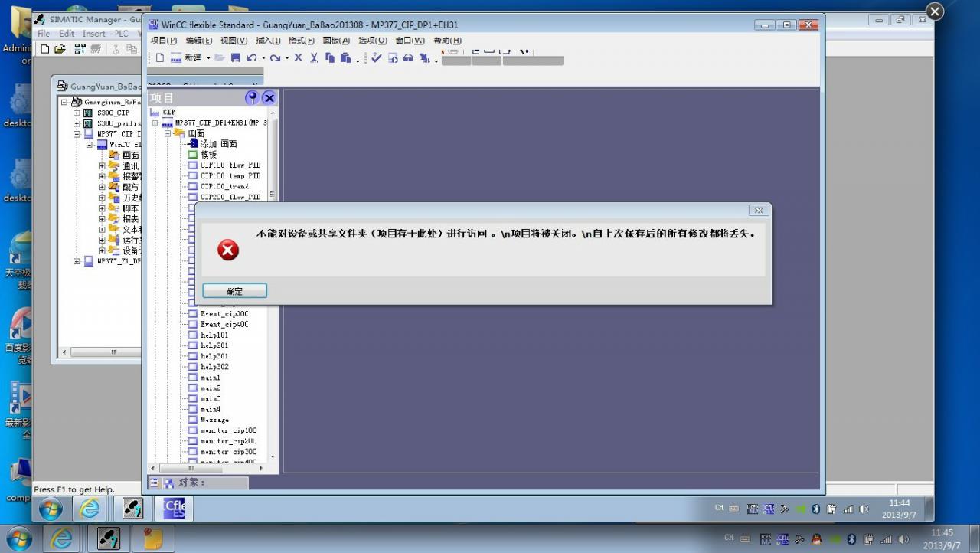This screenshot has height=553, width=980.
Task: Select S300_CIP in SIMATIC Manager tree
Action: [x=113, y=113]
